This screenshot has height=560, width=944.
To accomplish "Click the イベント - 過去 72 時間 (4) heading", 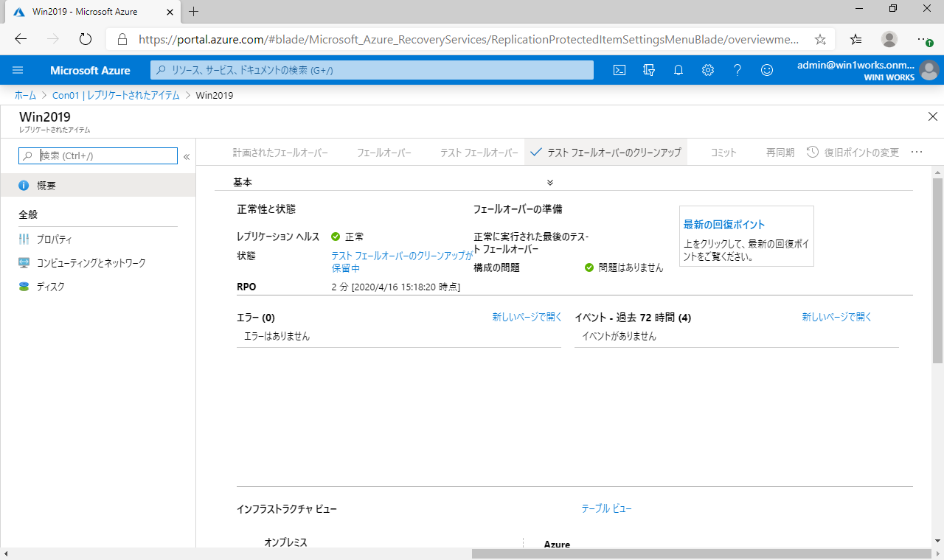I will [x=633, y=318].
